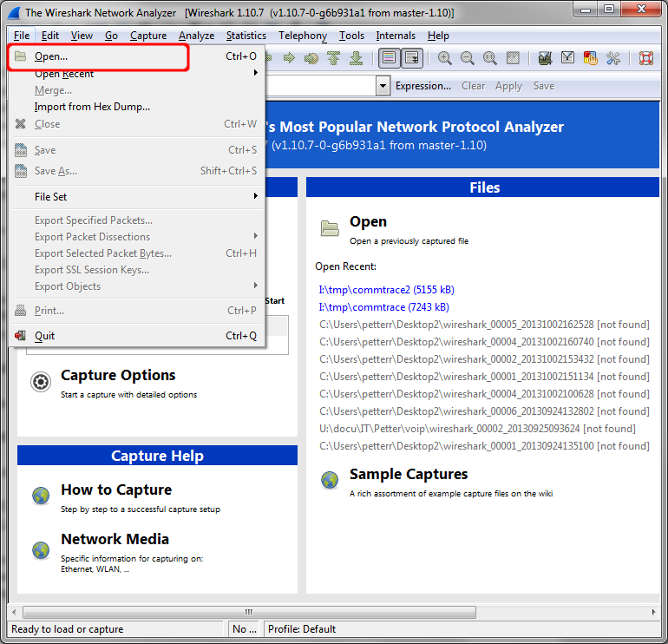Click the horizontal scrollbar at window bottom
668x644 pixels.
[x=248, y=612]
